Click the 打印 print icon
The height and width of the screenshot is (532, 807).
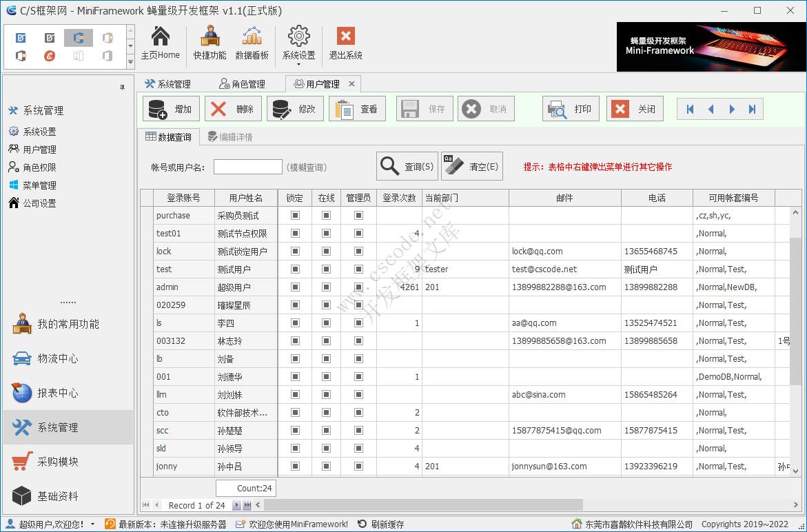tap(571, 108)
